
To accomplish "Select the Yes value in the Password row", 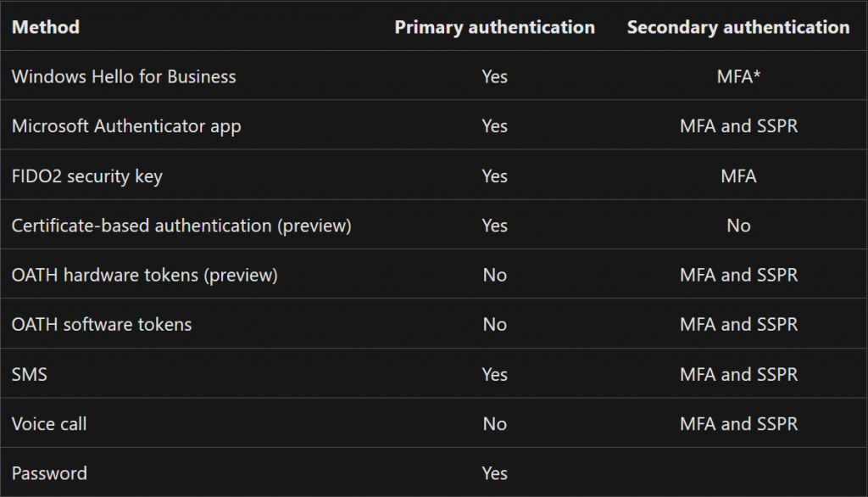I will [x=494, y=474].
